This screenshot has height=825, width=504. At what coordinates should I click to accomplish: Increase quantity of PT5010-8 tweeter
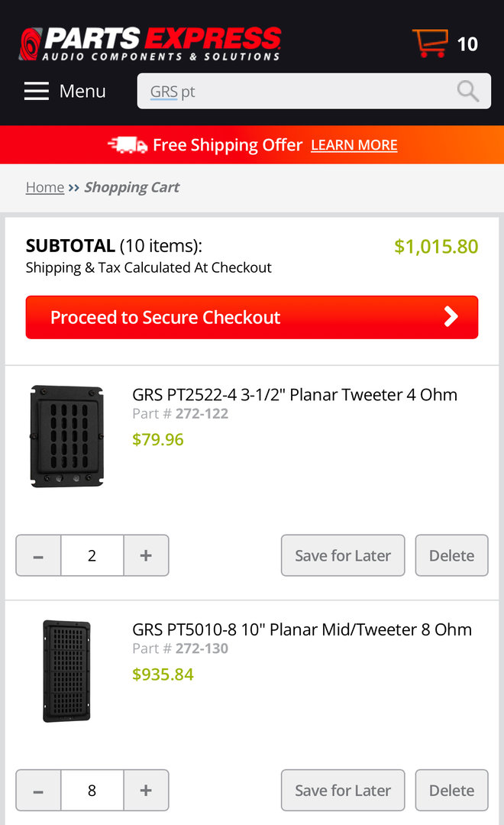(x=146, y=790)
